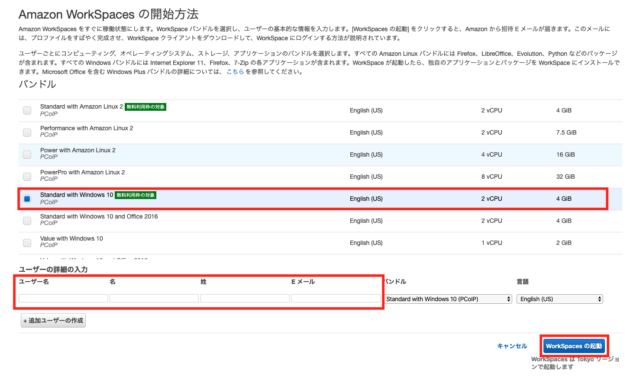
Task: Open bundle dropdown Standard with Windows 10 (PCoIP)
Action: [448, 299]
